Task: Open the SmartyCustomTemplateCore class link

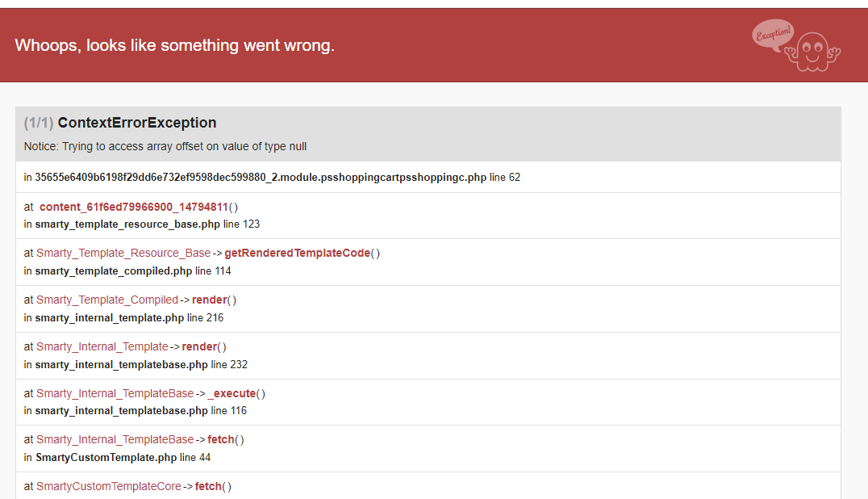Action: coord(109,486)
